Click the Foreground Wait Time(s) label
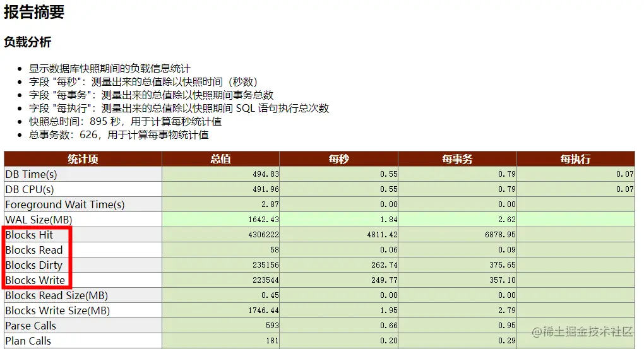This screenshot has width=644, height=349. pos(65,204)
